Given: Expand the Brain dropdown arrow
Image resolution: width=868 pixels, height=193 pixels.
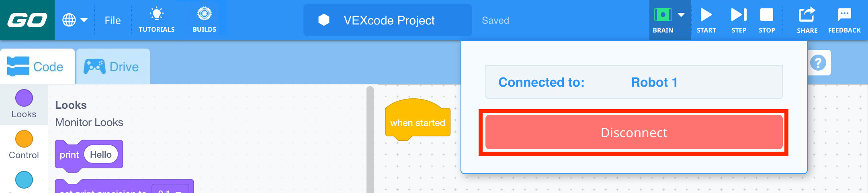Looking at the screenshot, I should point(681,15).
